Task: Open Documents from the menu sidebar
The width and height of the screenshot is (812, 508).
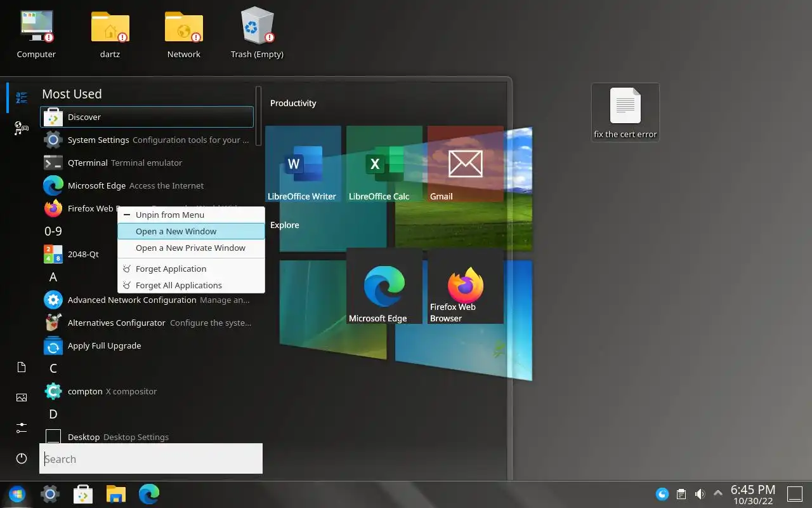Action: pos(22,367)
